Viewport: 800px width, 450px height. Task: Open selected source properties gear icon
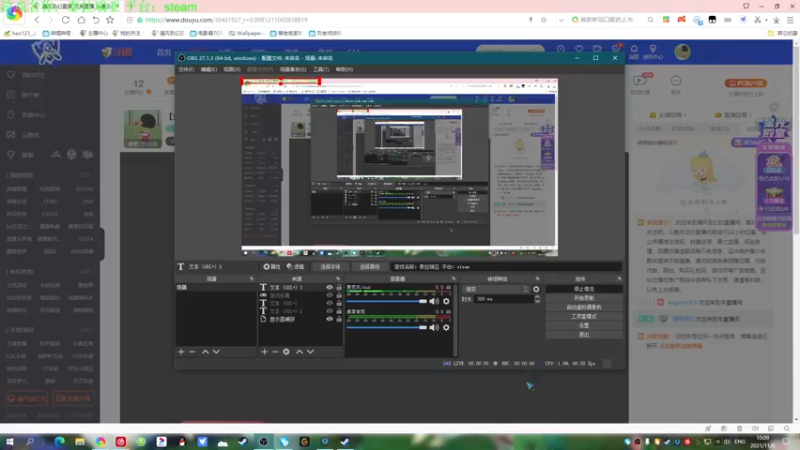pyautogui.click(x=286, y=352)
